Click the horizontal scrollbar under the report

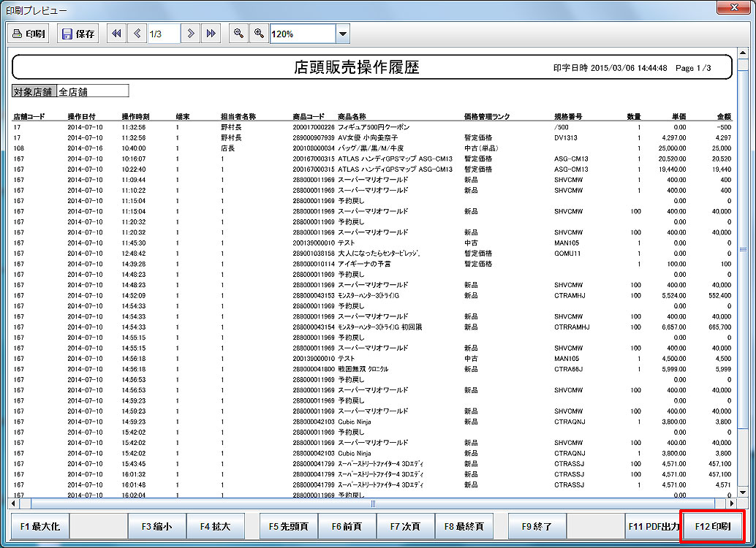tap(373, 503)
